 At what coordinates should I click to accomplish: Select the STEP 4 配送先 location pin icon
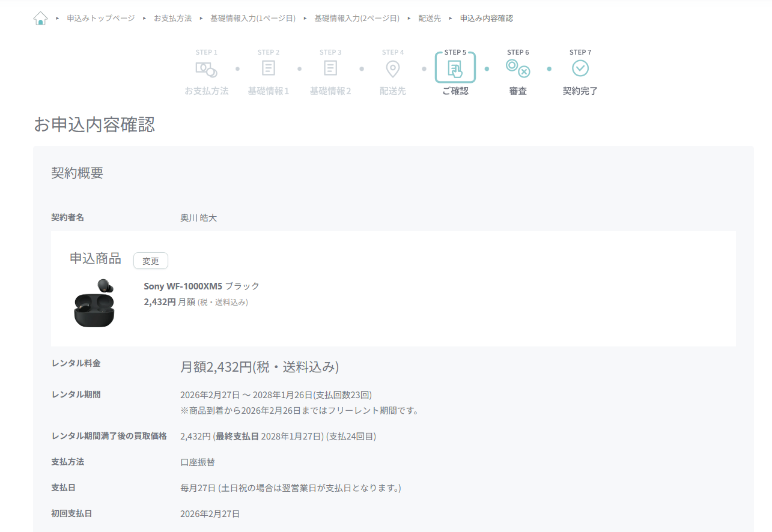(x=393, y=68)
